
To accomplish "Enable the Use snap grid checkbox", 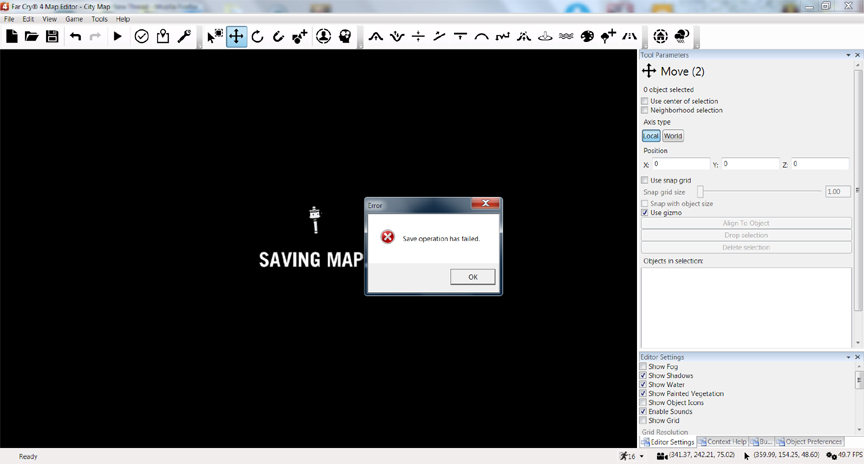I will click(x=645, y=180).
